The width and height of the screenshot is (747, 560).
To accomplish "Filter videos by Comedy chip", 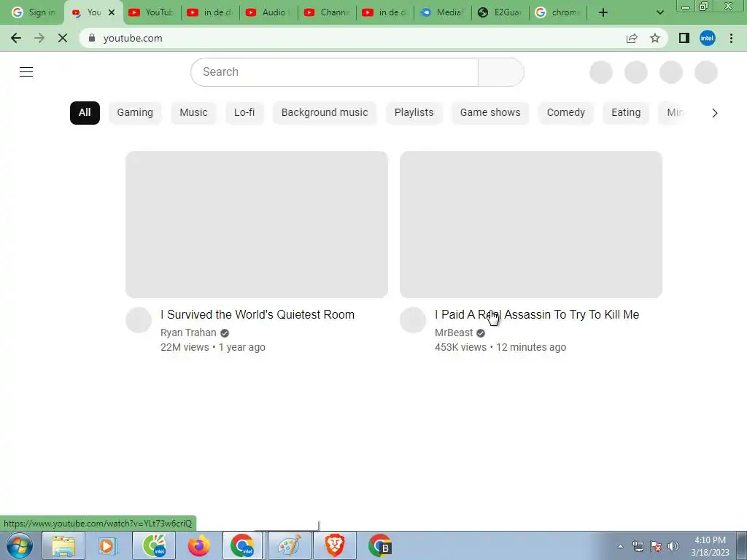I will (x=565, y=113).
